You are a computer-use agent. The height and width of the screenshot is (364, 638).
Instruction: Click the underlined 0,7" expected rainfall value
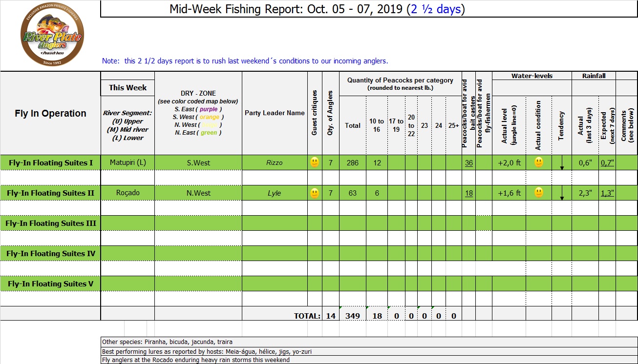(x=607, y=163)
